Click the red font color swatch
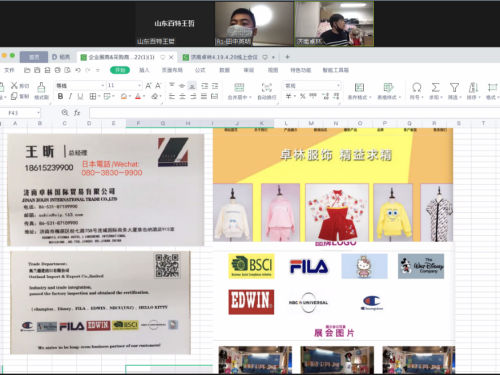This screenshot has height=375, width=500. pyautogui.click(x=138, y=97)
